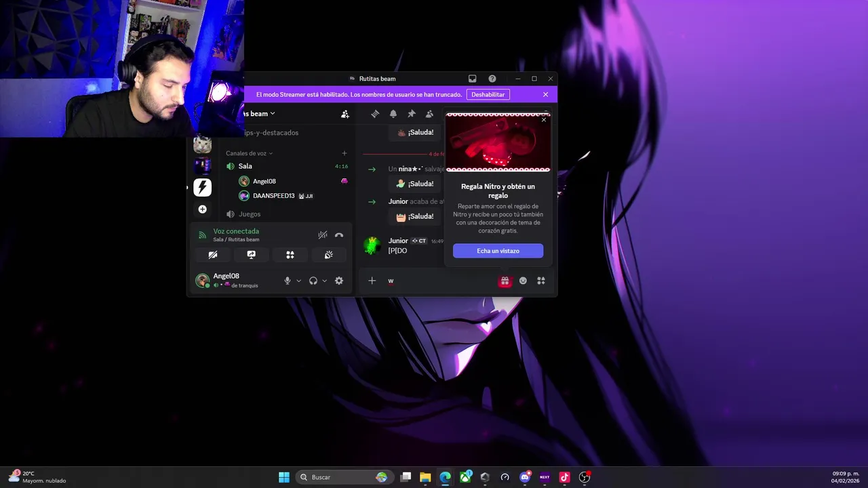Open the Discord inbox icon in title bar

[473, 79]
